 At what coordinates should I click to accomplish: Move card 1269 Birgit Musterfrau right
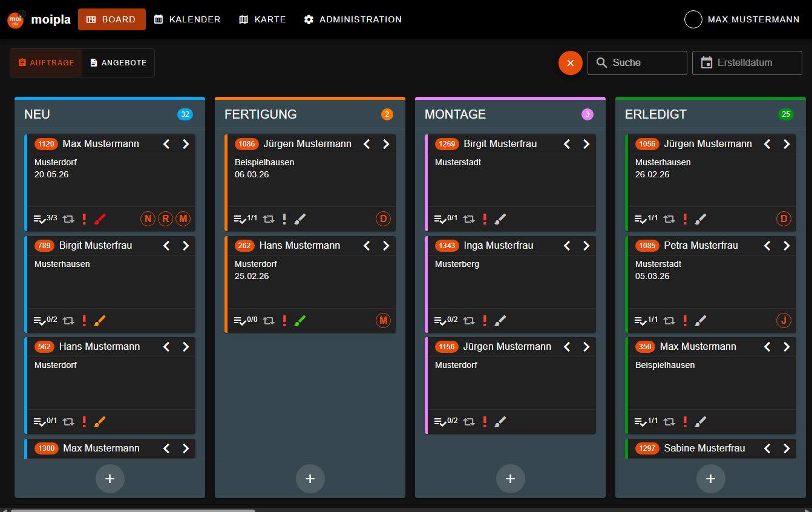(x=586, y=144)
